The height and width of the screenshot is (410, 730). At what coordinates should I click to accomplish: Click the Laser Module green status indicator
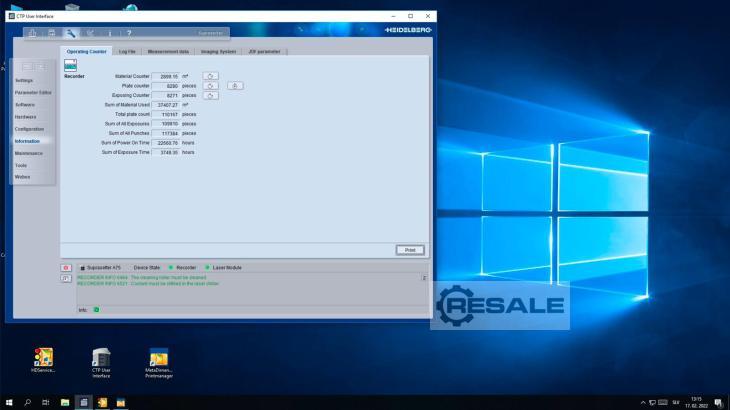[x=207, y=268]
